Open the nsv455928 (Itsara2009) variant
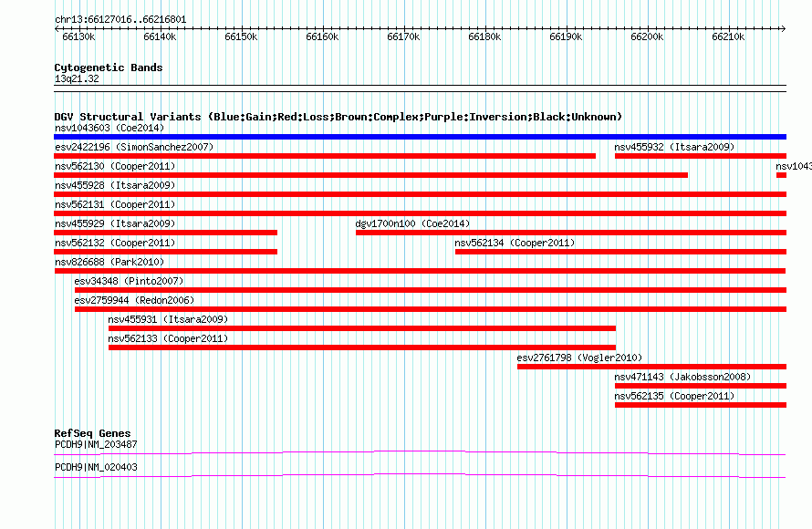The height and width of the screenshot is (529, 812). click(x=115, y=185)
